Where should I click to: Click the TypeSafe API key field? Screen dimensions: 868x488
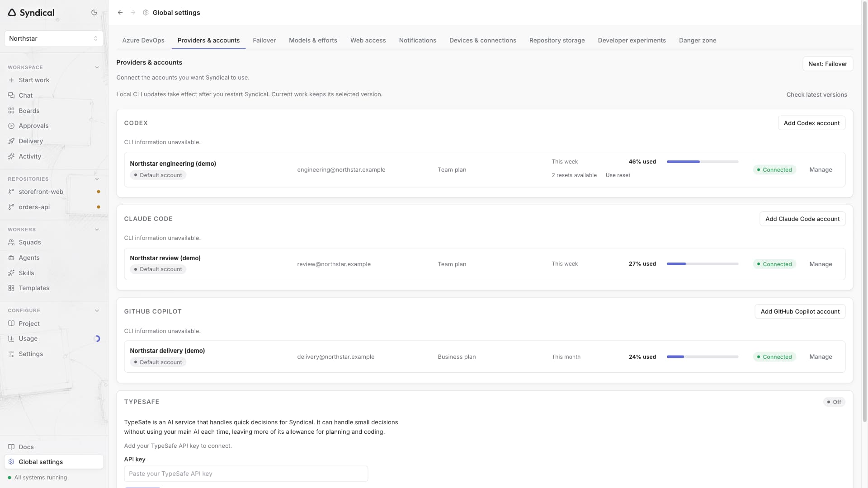click(246, 474)
